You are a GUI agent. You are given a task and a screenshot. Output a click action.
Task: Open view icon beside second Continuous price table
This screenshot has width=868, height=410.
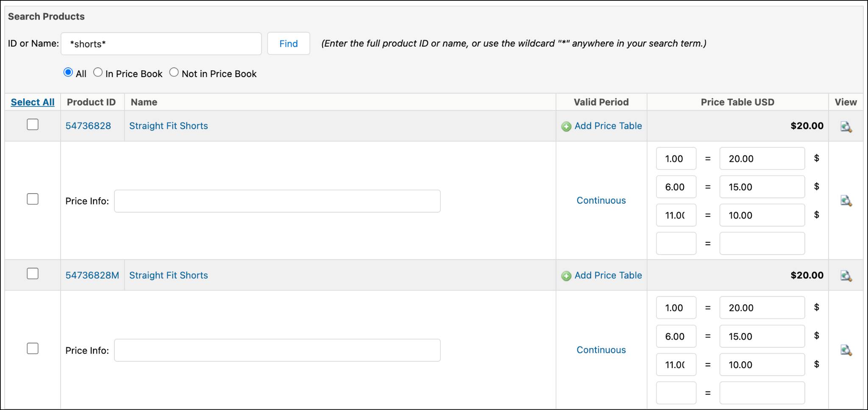coord(846,350)
